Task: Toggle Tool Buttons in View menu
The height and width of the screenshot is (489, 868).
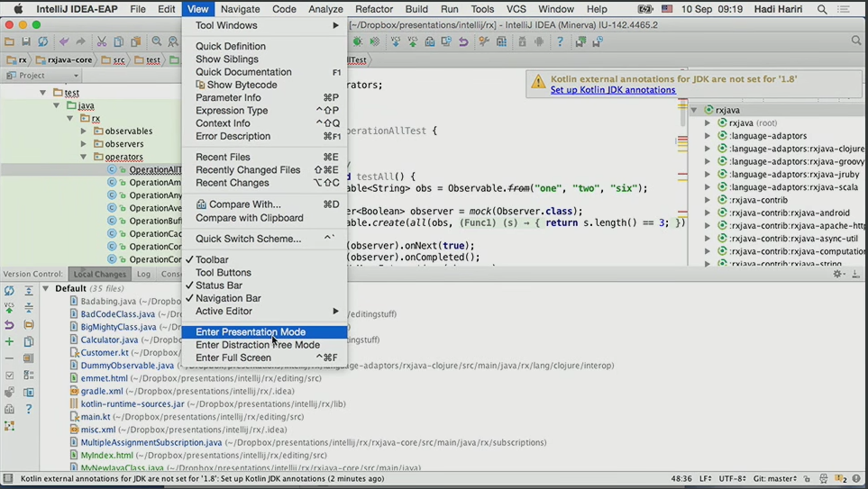Action: click(x=265, y=272)
